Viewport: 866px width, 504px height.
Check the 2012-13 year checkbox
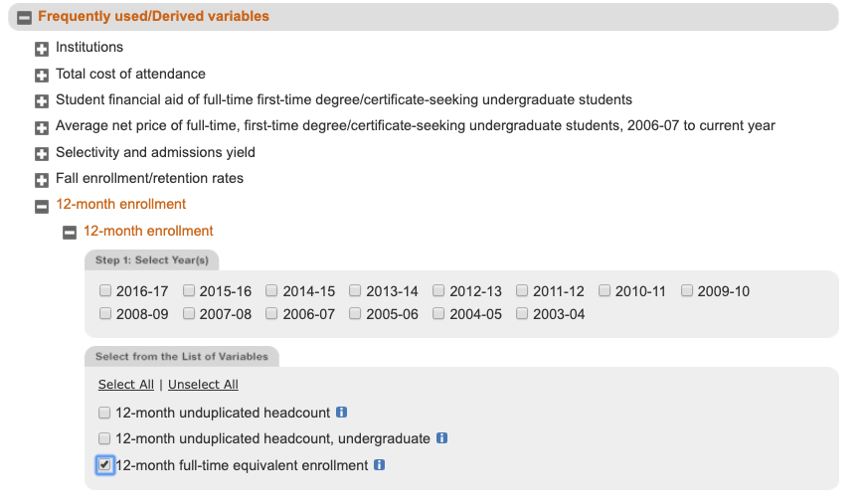coord(438,290)
